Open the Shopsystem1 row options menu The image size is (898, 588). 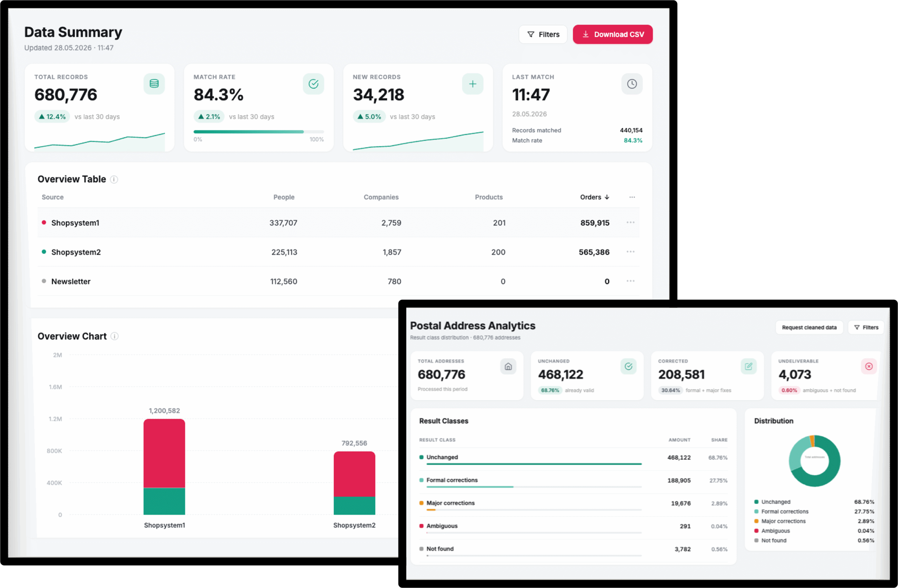point(630,223)
